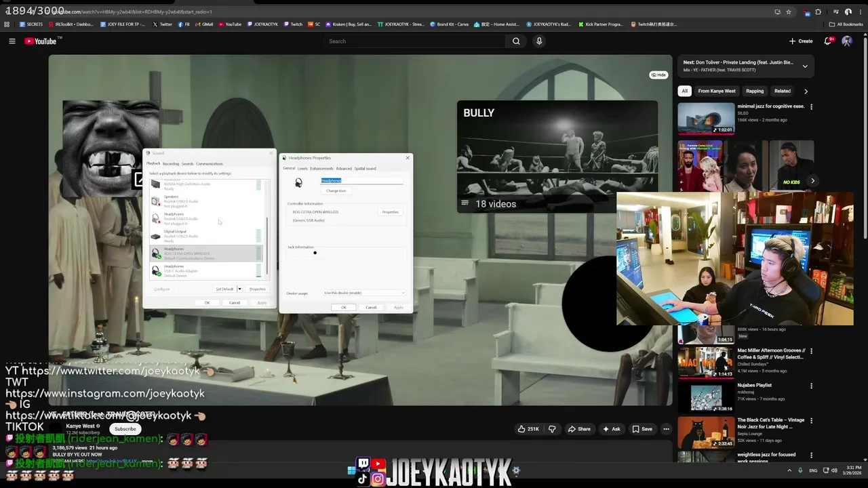Viewport: 868px width, 488px height.
Task: Open options menu for Nujabes Playlist
Action: [811, 386]
